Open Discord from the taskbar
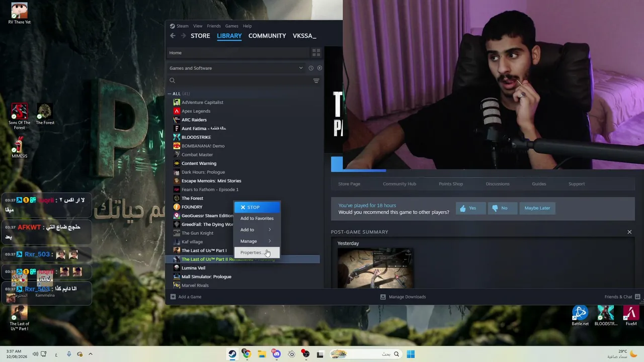The width and height of the screenshot is (644, 362). (x=276, y=354)
